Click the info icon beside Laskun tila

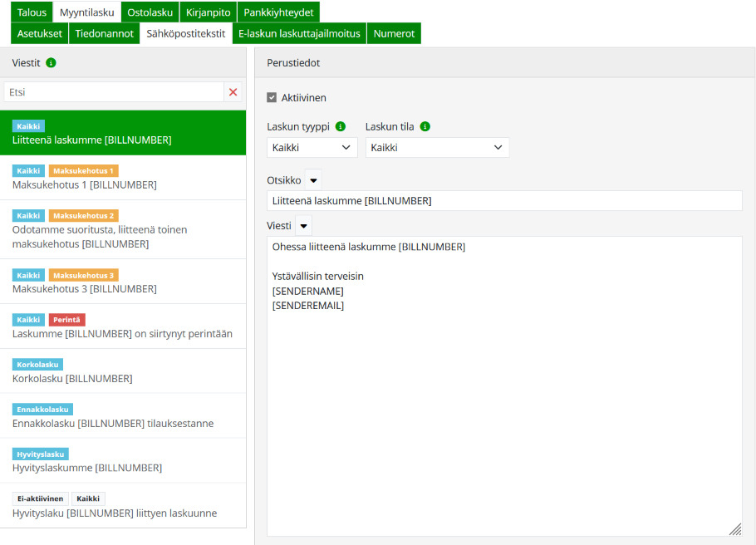coord(425,127)
